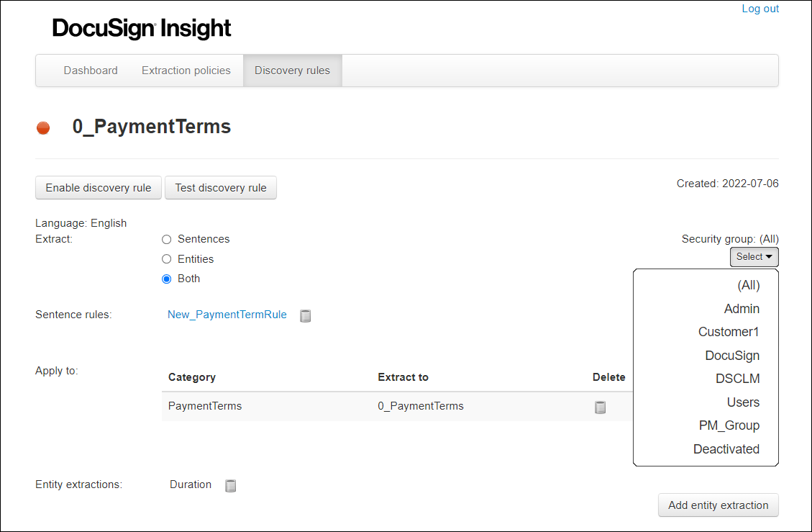Select the Both radio button

pyautogui.click(x=167, y=279)
